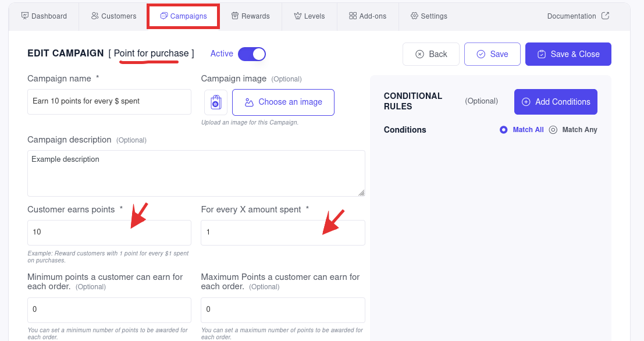644x341 pixels.
Task: Go to the Levels tab
Action: coord(309,16)
